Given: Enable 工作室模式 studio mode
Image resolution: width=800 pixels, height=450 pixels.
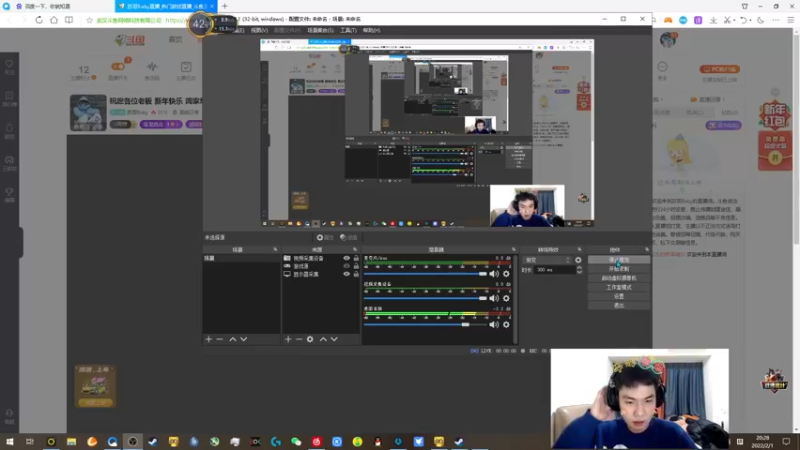Looking at the screenshot, I should 619,287.
